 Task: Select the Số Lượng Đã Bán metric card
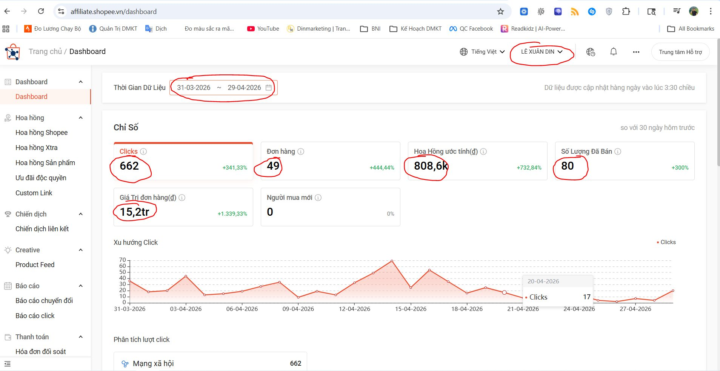click(x=625, y=161)
